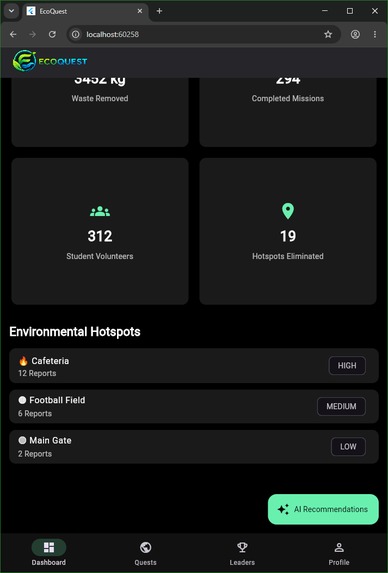Click the circle icon beside Main Gate
388x573 pixels.
[22, 440]
